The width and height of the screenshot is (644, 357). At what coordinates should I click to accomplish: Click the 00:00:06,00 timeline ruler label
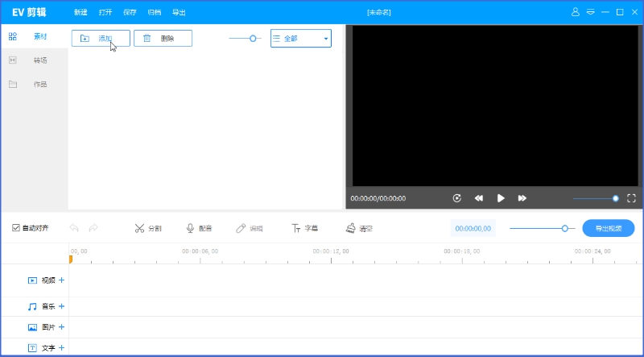point(200,251)
